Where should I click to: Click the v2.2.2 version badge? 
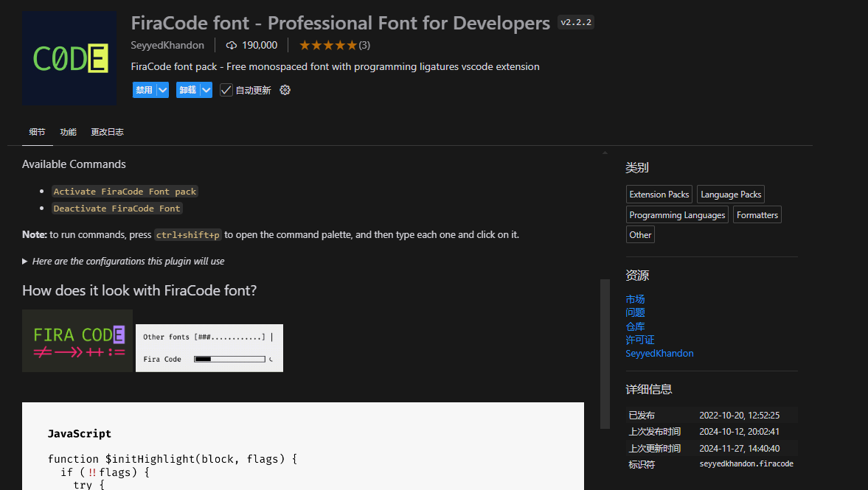pyautogui.click(x=576, y=22)
